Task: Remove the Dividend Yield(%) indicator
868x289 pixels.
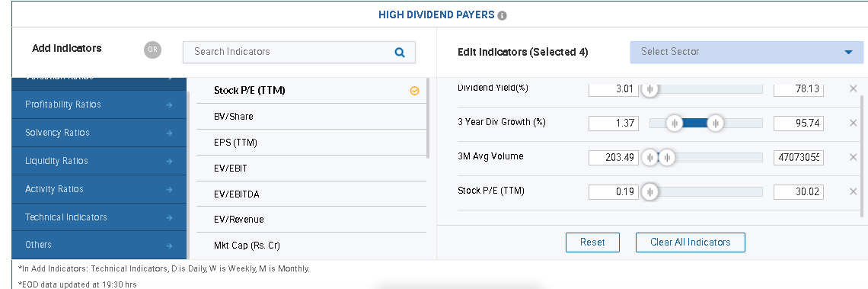Action: pos(853,88)
